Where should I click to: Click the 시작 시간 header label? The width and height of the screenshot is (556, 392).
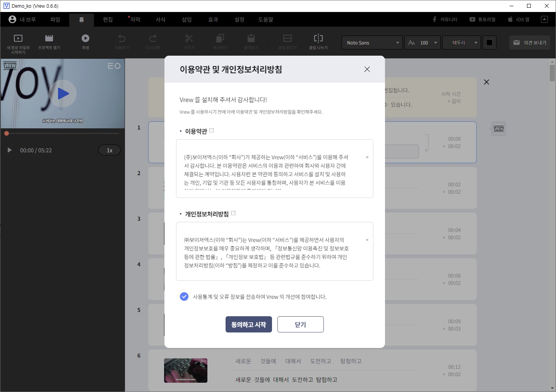click(x=451, y=94)
